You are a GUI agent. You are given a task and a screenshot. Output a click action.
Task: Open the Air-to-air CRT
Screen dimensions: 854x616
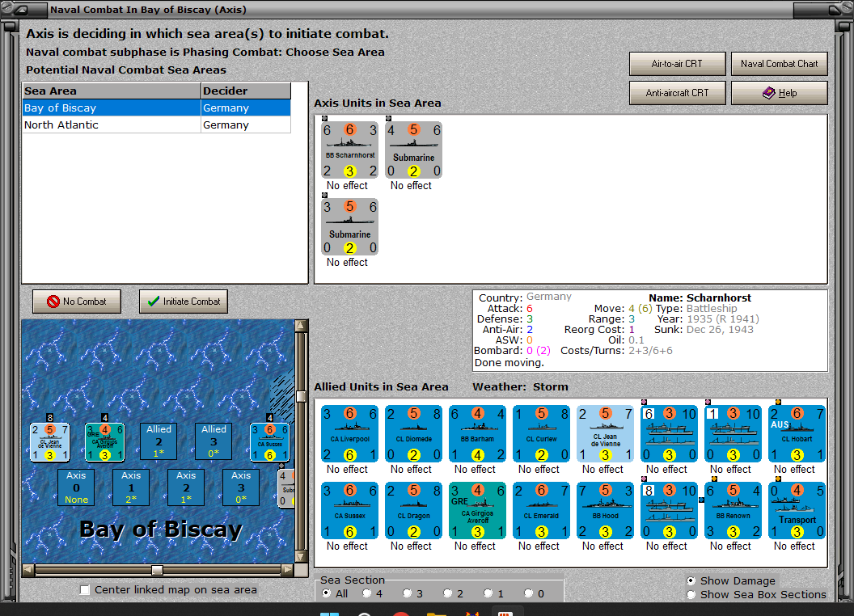pyautogui.click(x=677, y=64)
